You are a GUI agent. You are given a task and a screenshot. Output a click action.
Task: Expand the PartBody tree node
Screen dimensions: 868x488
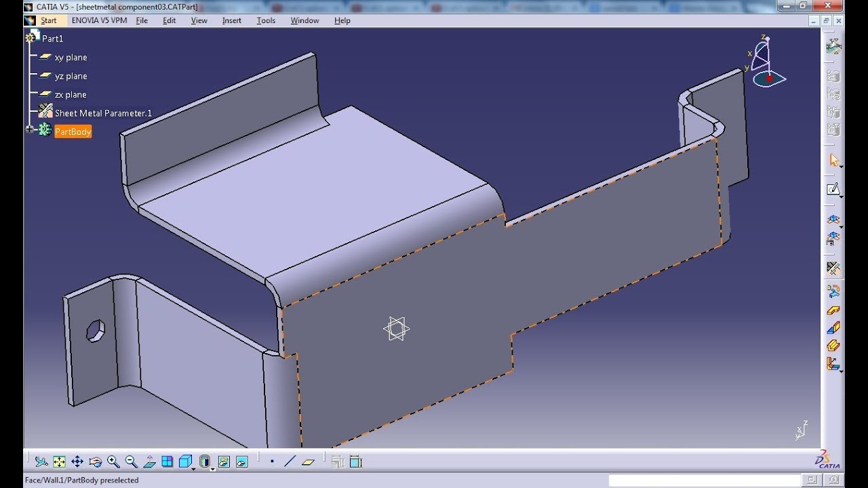point(30,129)
